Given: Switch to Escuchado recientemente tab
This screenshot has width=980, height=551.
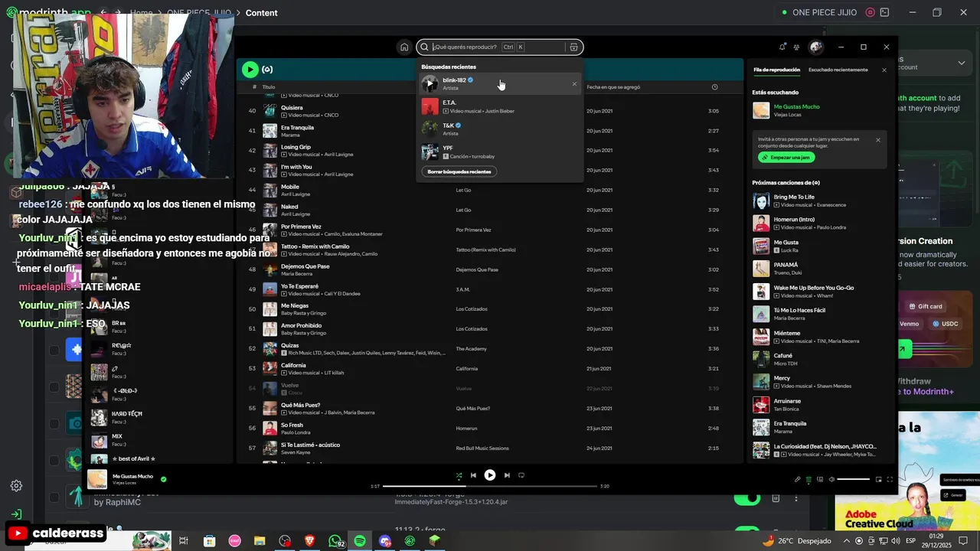Looking at the screenshot, I should tap(838, 70).
